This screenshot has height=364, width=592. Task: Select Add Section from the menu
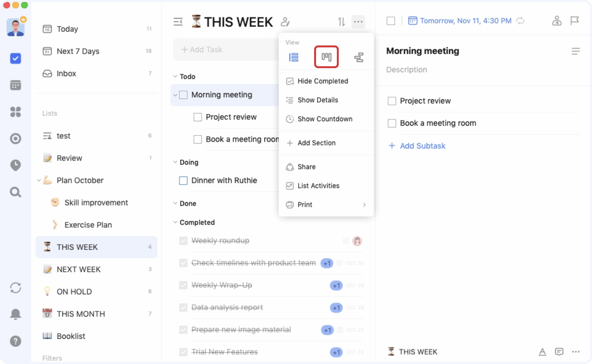317,143
